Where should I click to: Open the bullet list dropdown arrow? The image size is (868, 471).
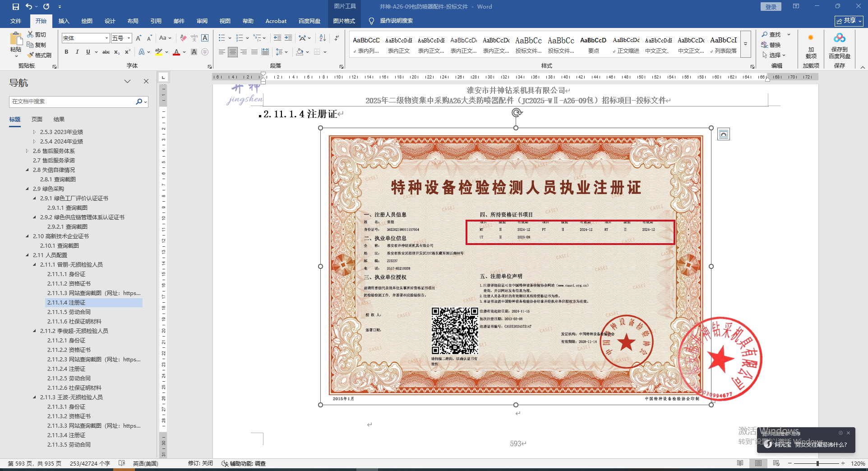click(x=230, y=38)
